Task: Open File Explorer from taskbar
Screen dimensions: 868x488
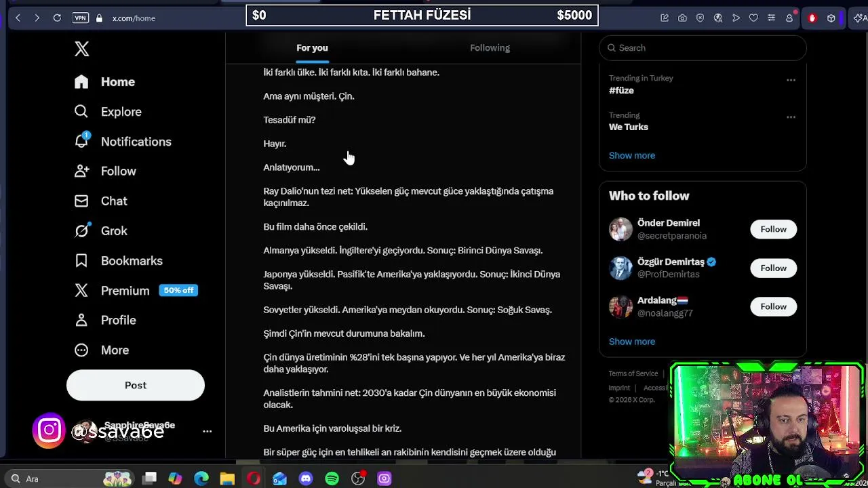Action: 227,479
